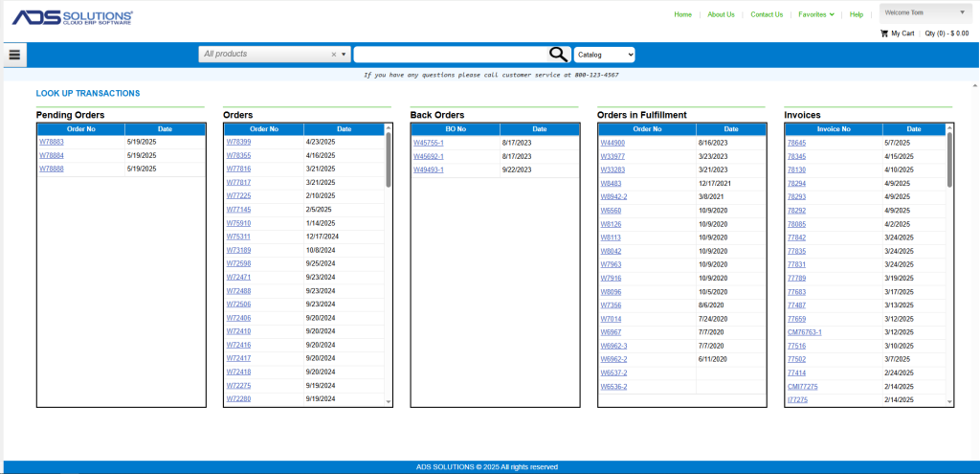Open invoice 77414

[x=797, y=372]
